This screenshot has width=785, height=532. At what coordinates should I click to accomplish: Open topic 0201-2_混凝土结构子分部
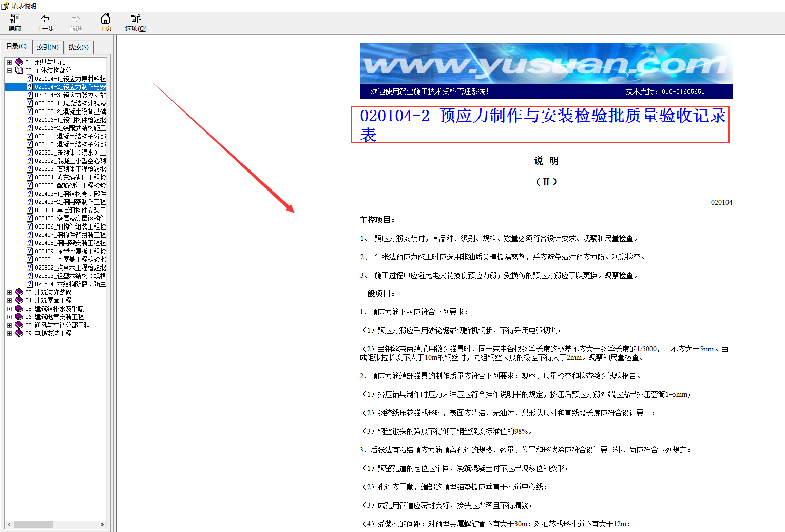(x=70, y=144)
